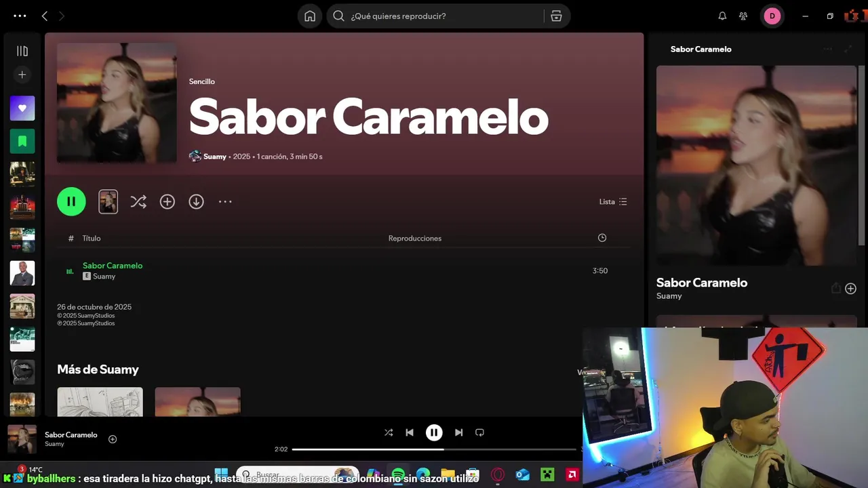Open more options in the Now Playing panel
The image size is (868, 488).
(827, 49)
